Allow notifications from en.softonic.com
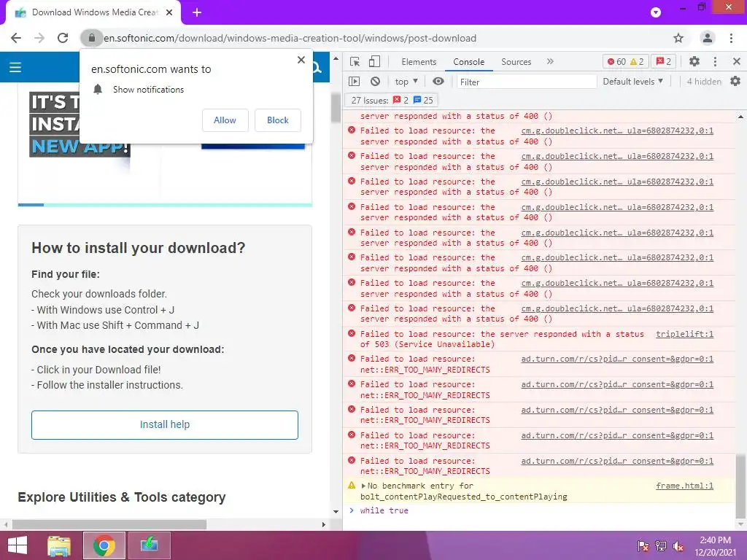747x560 pixels. pos(225,120)
